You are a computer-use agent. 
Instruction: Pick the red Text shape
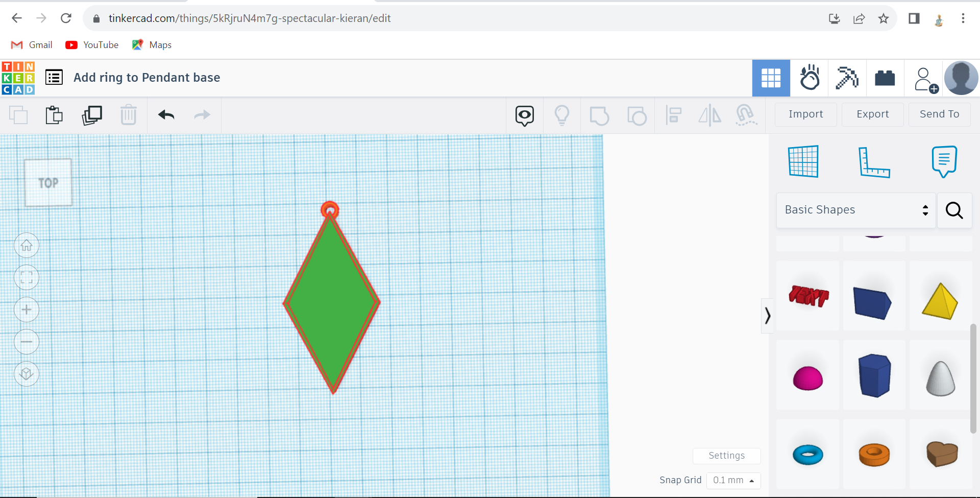coord(808,296)
